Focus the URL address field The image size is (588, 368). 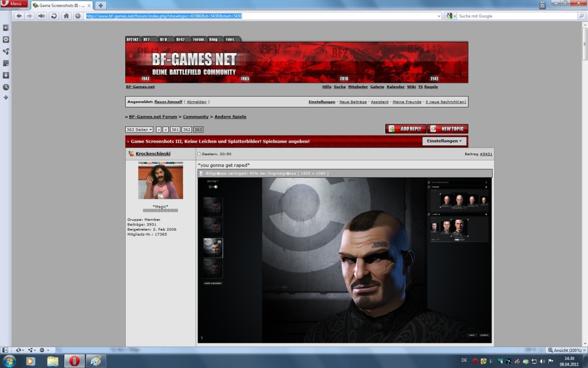coord(261,16)
